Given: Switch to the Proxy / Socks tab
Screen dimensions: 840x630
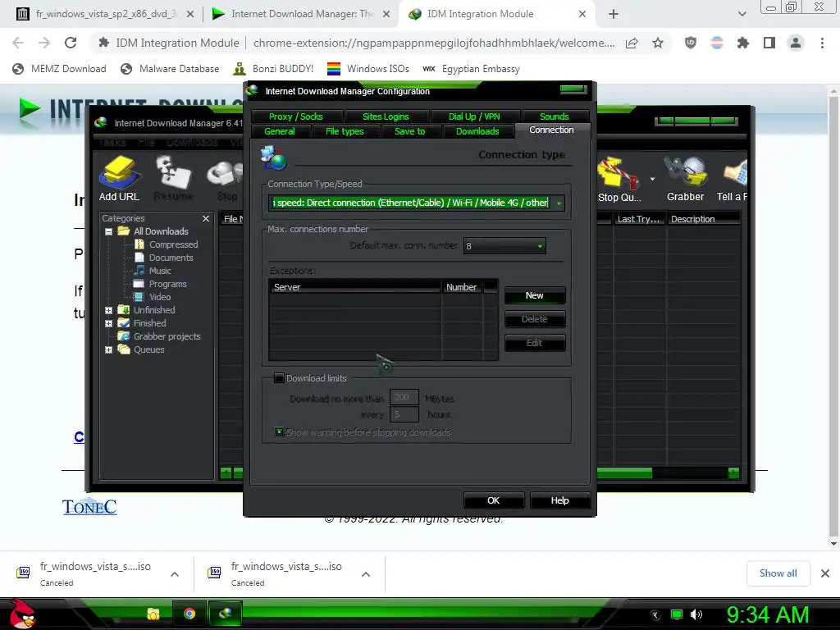Looking at the screenshot, I should click(295, 116).
